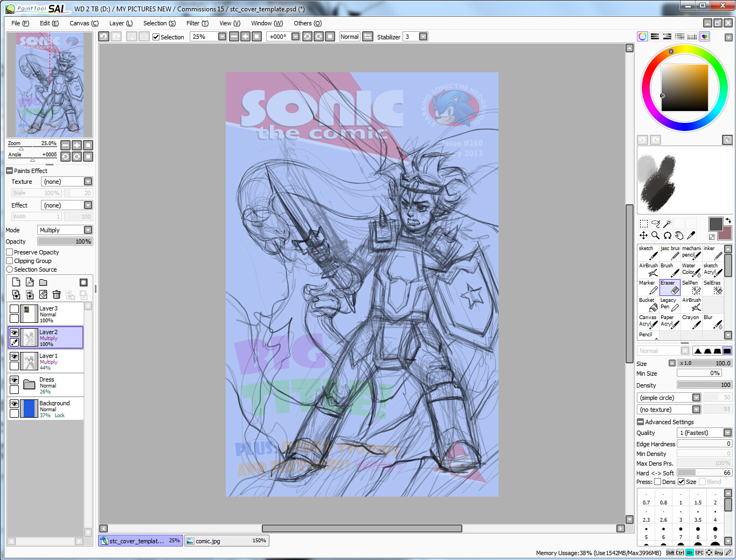
Task: Enable Clipping Group
Action: [9, 261]
